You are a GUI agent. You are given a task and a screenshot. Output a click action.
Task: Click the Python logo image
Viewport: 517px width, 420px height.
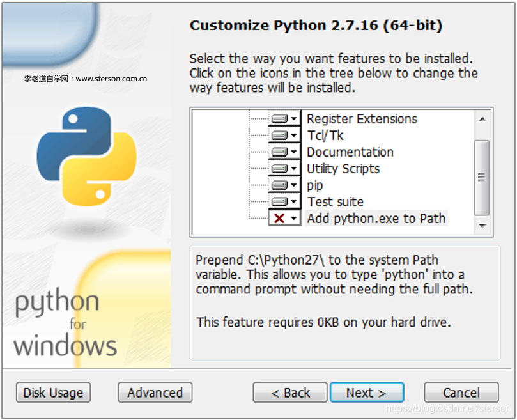[x=87, y=157]
